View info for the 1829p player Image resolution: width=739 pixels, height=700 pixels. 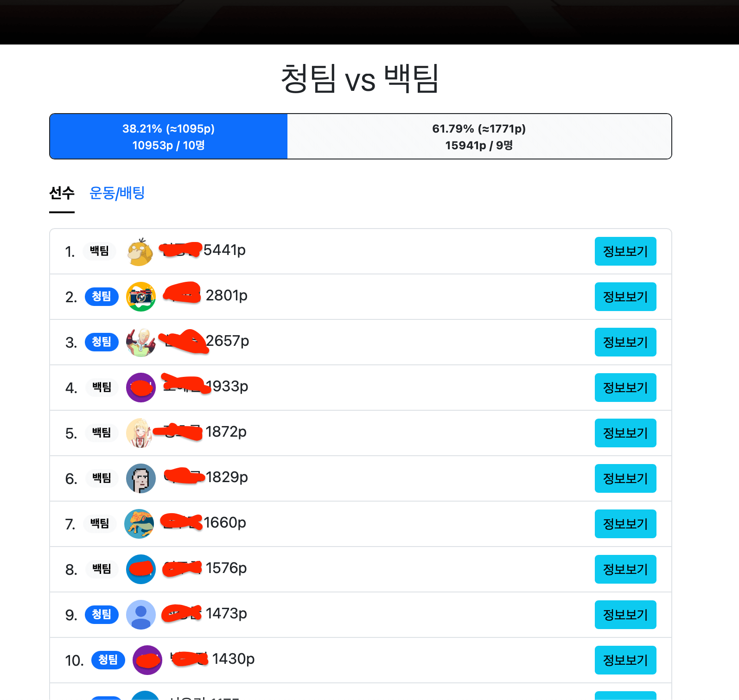pyautogui.click(x=625, y=478)
